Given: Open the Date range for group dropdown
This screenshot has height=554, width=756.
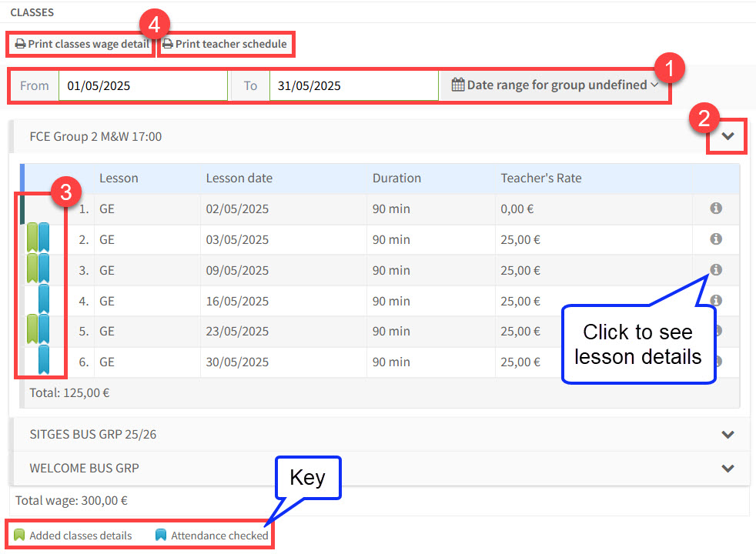Looking at the screenshot, I should click(554, 85).
